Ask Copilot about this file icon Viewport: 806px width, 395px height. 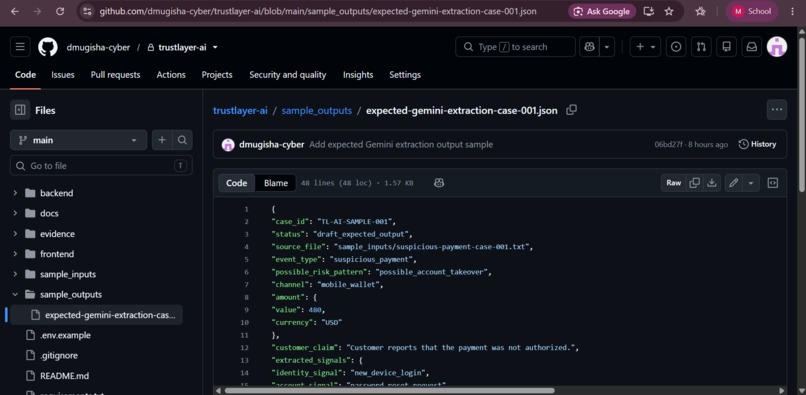point(439,183)
